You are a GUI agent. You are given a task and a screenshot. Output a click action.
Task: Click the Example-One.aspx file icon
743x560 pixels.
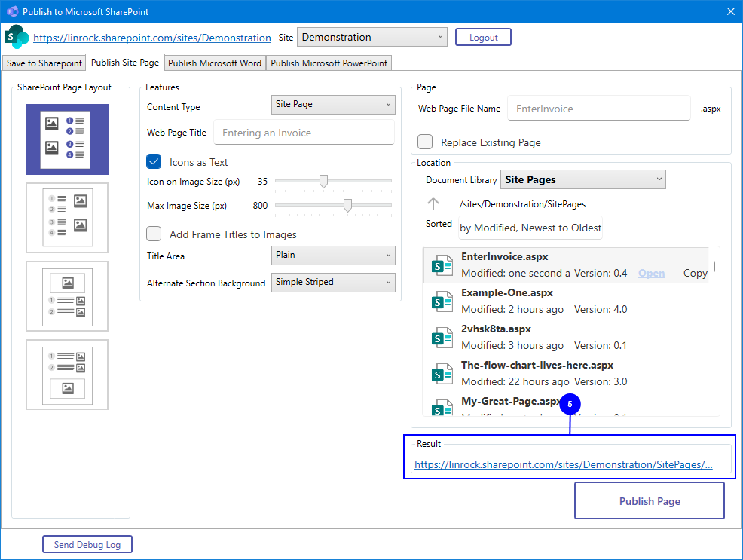[441, 301]
